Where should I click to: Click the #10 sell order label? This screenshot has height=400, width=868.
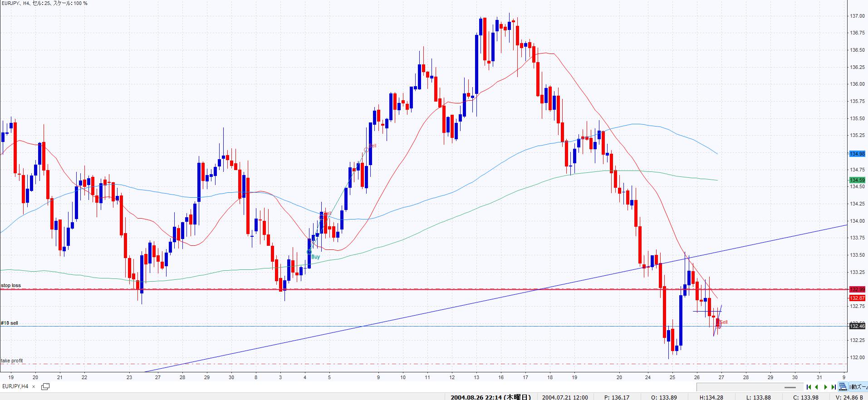click(10, 323)
